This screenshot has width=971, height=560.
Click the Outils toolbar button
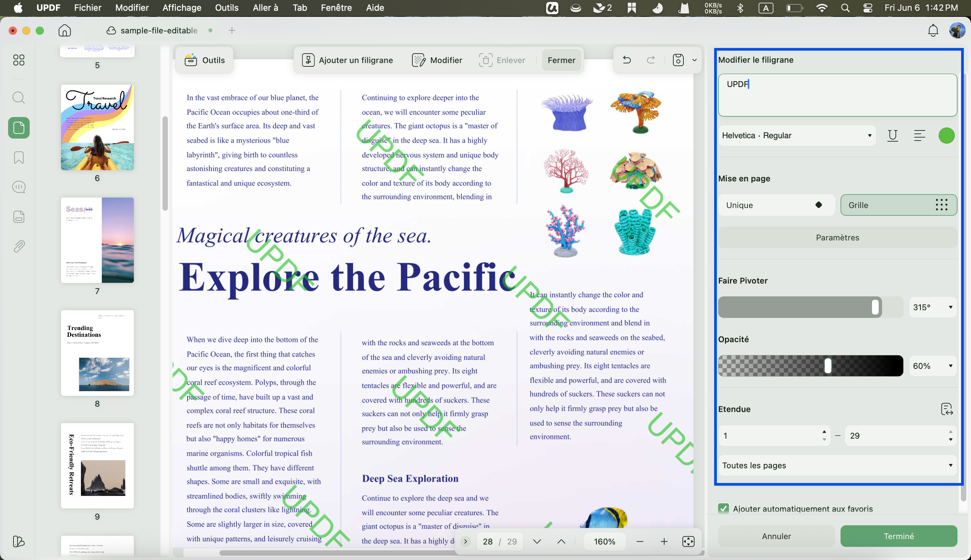[x=205, y=60]
